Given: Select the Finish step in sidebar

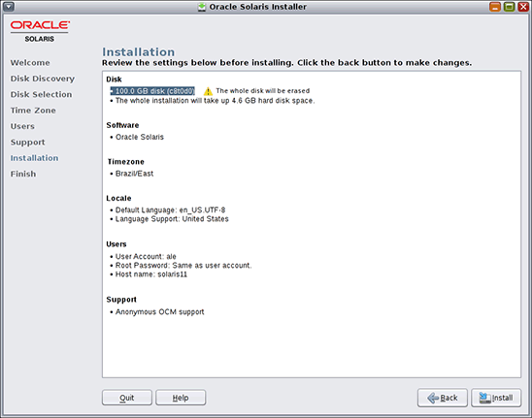Looking at the screenshot, I should pos(23,174).
